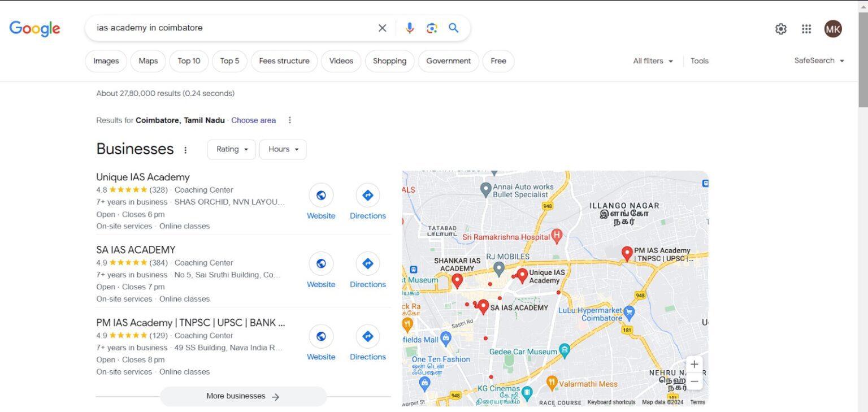Click Terms link on the map
Image resolution: width=868 pixels, height=412 pixels.
(x=698, y=402)
